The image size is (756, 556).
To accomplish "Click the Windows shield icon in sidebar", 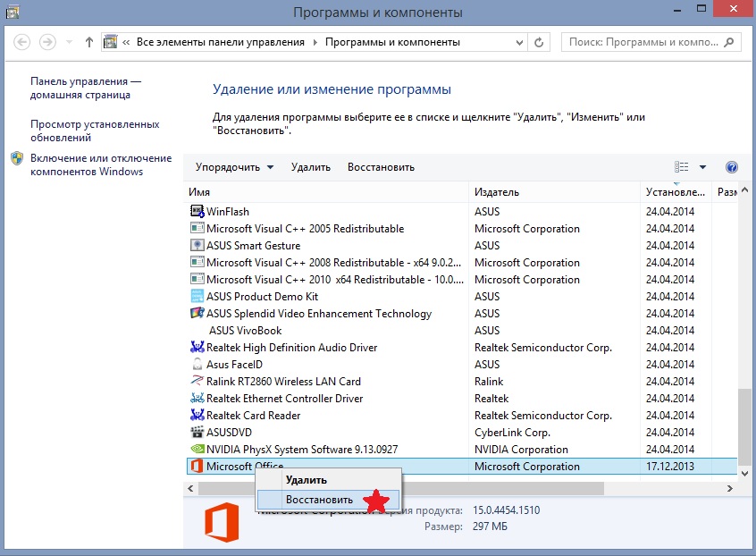I will coord(17,158).
